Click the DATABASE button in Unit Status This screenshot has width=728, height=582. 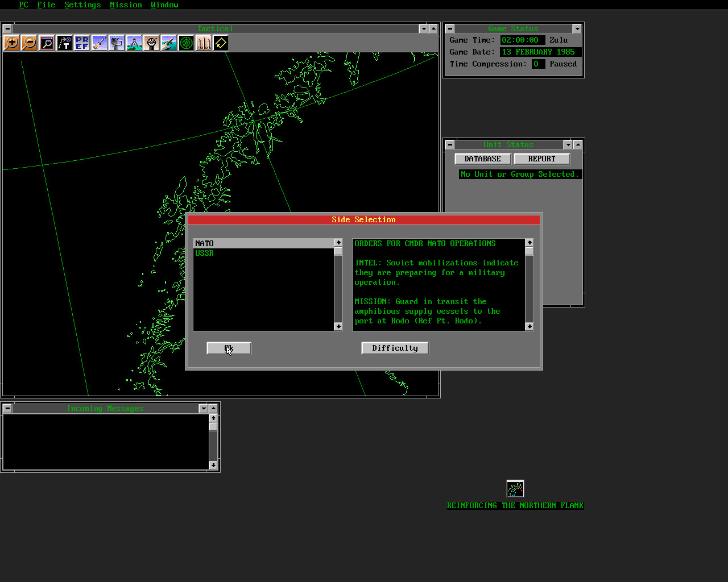point(483,159)
